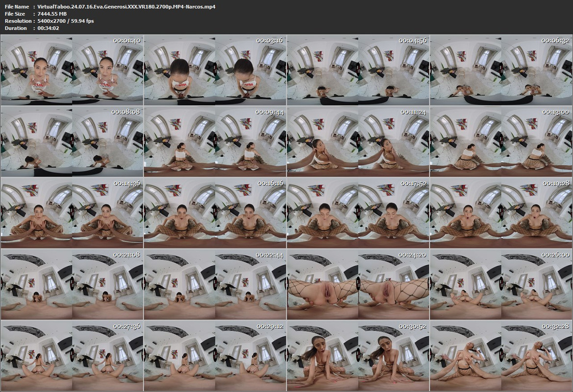The height and width of the screenshot is (392, 573).
Task: Click the duration value "00:34:02"
Action: coord(48,28)
